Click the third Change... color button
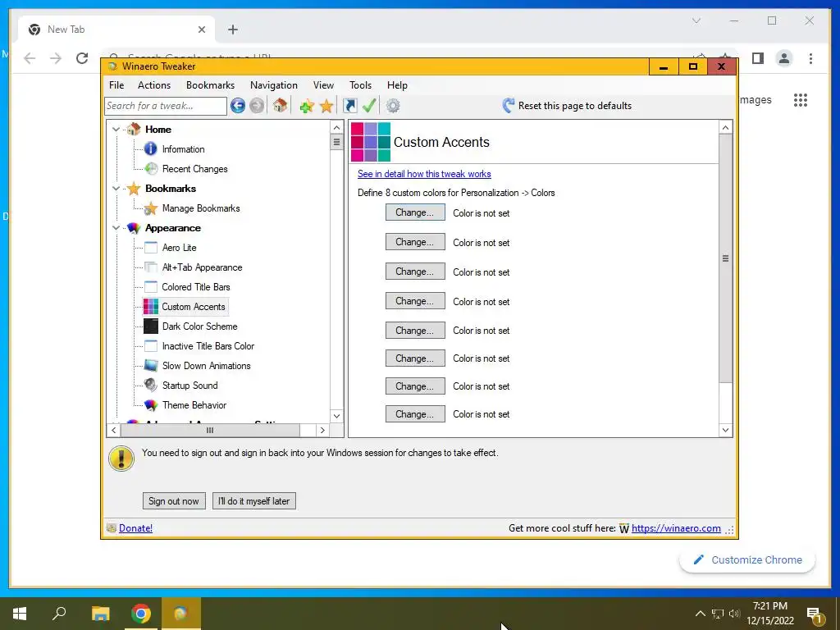This screenshot has height=630, width=840. coord(415,272)
